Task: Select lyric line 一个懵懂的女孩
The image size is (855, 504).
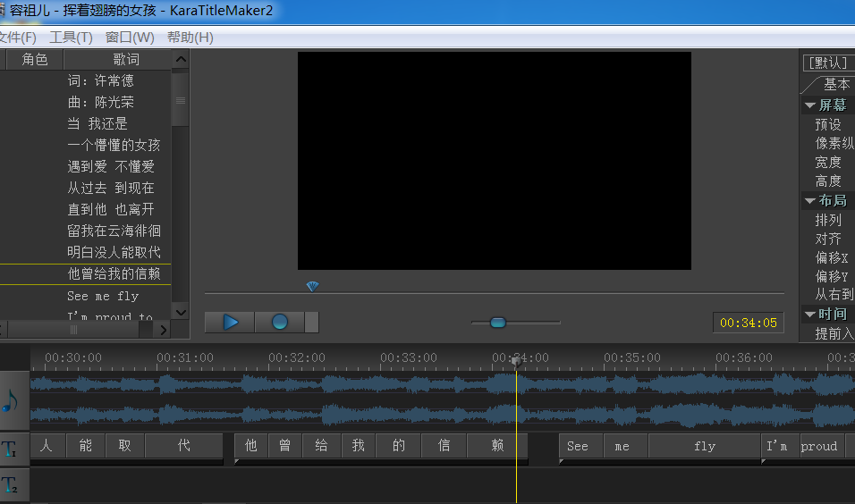Action: click(114, 145)
